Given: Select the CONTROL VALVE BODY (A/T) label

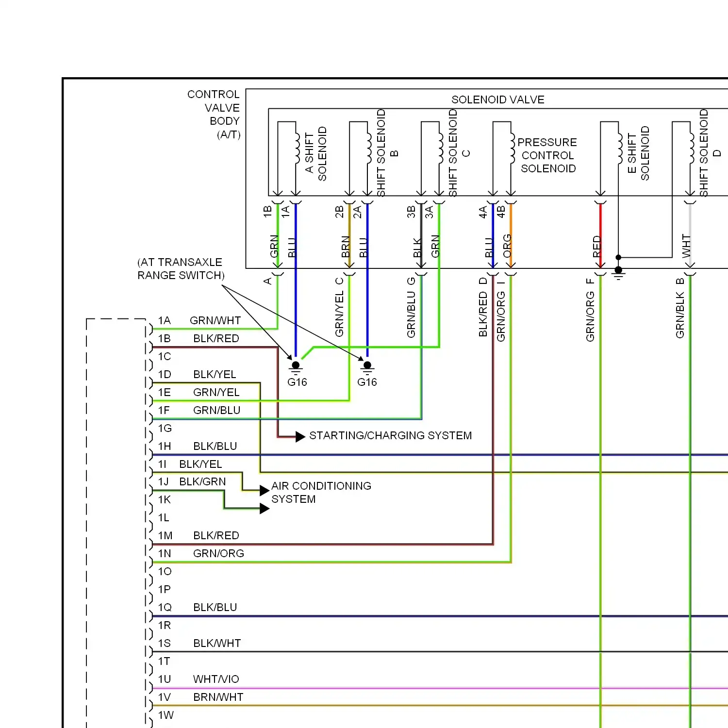Looking at the screenshot, I should [214, 115].
